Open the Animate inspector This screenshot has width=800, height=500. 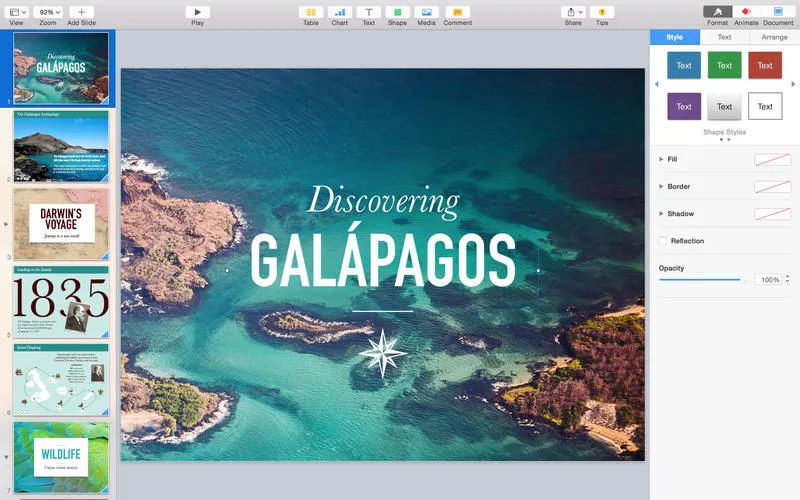coord(746,11)
